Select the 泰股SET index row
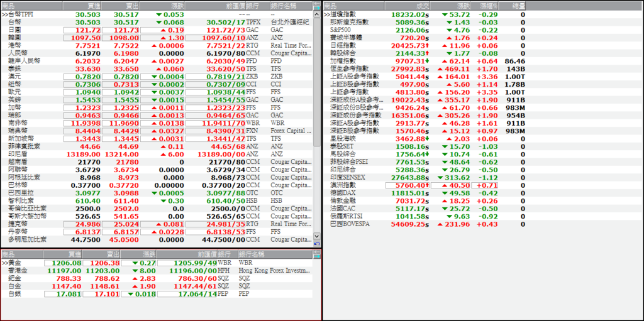This screenshot has height=321, width=644. click(x=425, y=146)
